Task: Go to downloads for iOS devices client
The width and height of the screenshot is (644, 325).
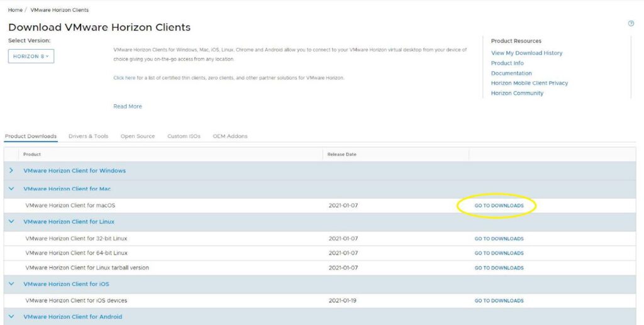Action: point(499,300)
